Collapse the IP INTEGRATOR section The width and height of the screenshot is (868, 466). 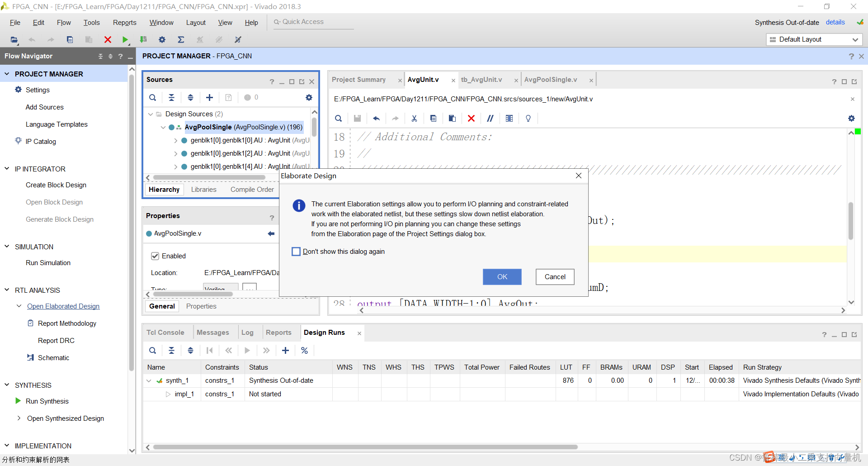click(x=7, y=169)
